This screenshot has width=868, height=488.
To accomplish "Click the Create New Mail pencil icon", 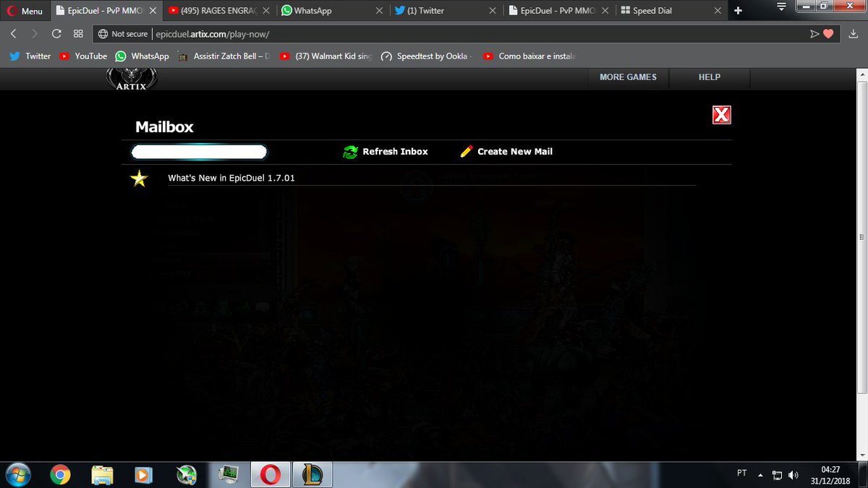I will (467, 151).
